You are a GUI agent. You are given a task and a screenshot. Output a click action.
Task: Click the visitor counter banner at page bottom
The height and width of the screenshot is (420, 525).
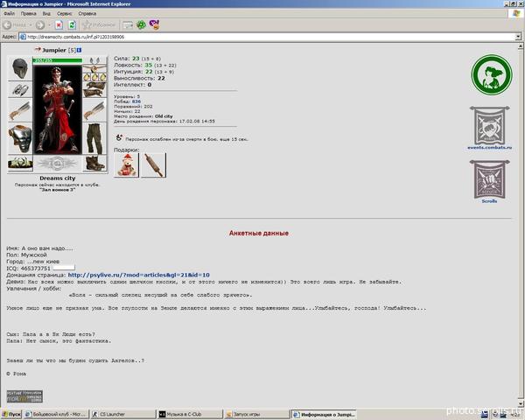tap(24, 396)
